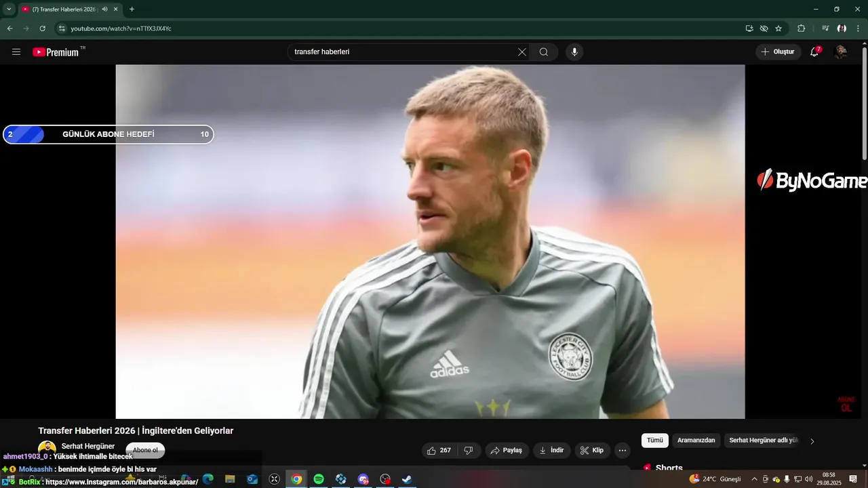Open Steam from the taskbar

pyautogui.click(x=407, y=479)
